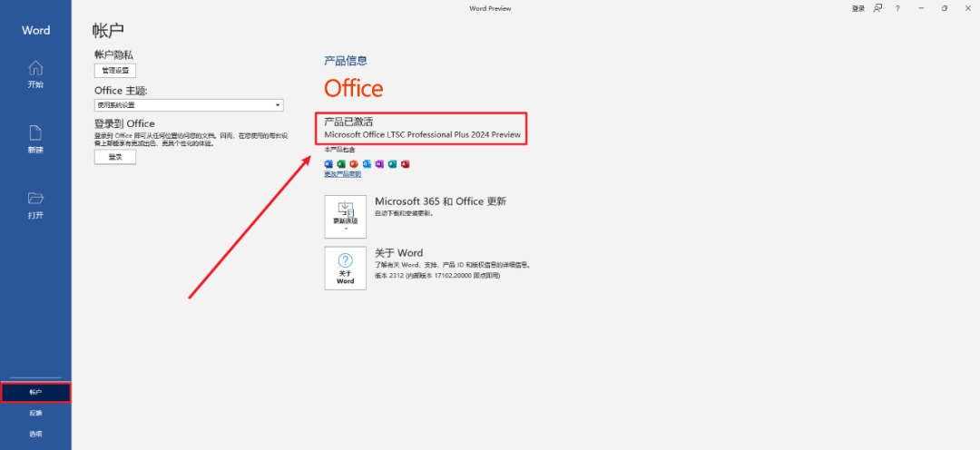
Task: Click the OneNote app icon
Action: pos(380,164)
